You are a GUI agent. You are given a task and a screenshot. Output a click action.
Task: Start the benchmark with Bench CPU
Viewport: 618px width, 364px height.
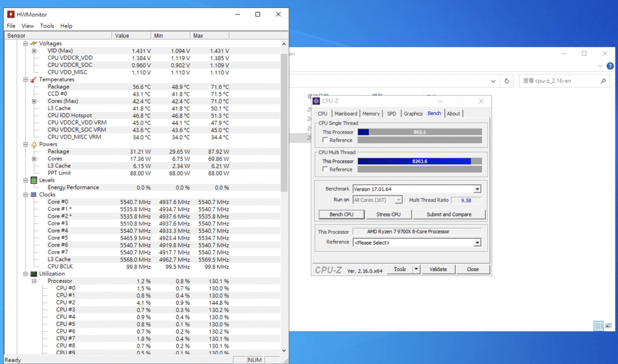341,214
